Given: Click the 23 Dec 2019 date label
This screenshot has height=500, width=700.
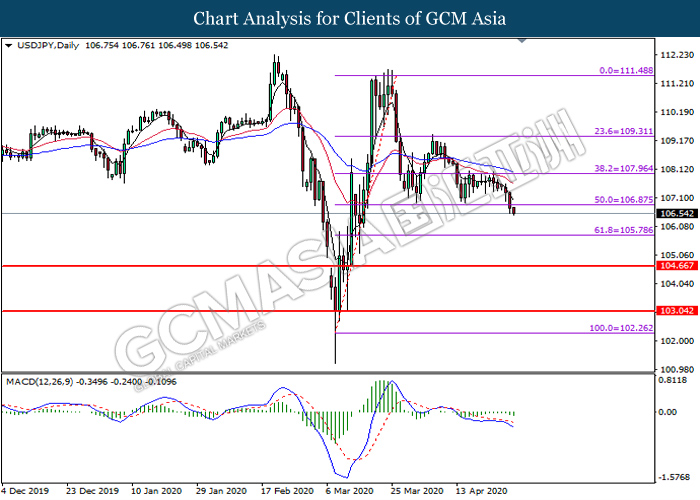Looking at the screenshot, I should click(x=92, y=491).
